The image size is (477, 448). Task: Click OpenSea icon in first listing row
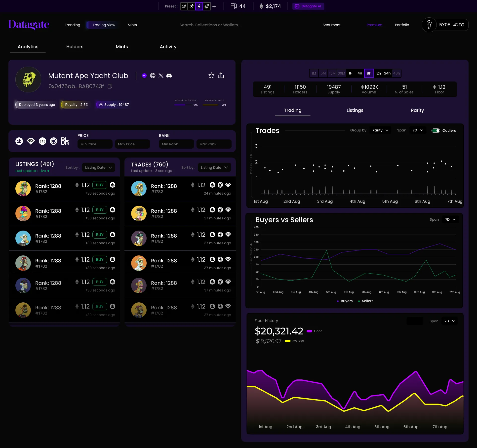pos(113,185)
